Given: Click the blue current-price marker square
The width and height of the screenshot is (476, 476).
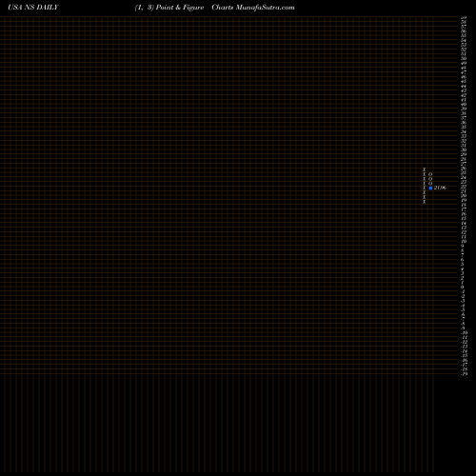Looking at the screenshot, I should pyautogui.click(x=430, y=188).
